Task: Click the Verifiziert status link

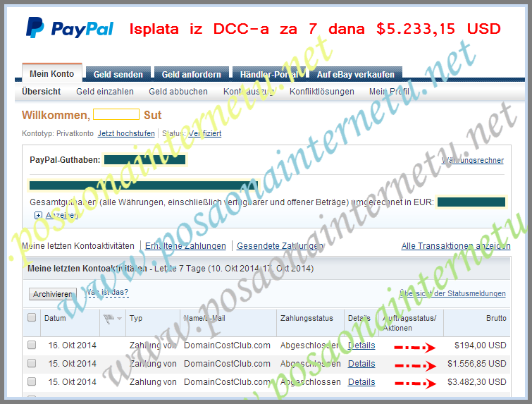Action: pyautogui.click(x=205, y=133)
